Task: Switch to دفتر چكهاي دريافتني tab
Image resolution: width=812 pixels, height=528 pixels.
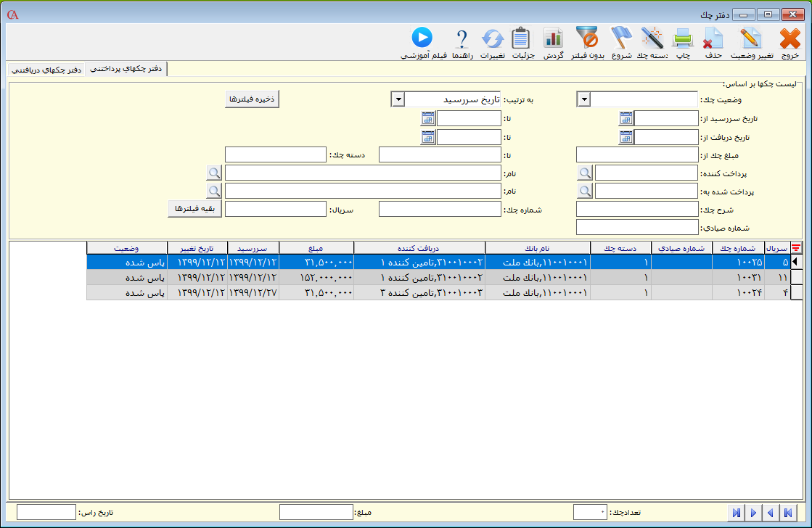Action: coord(46,70)
